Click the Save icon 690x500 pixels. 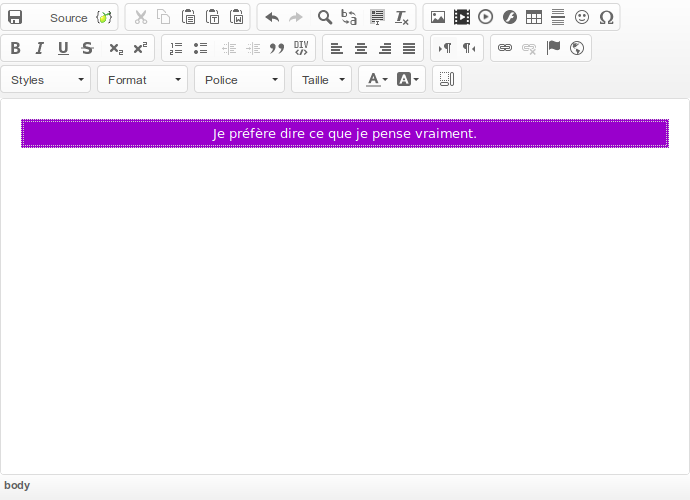(16, 17)
